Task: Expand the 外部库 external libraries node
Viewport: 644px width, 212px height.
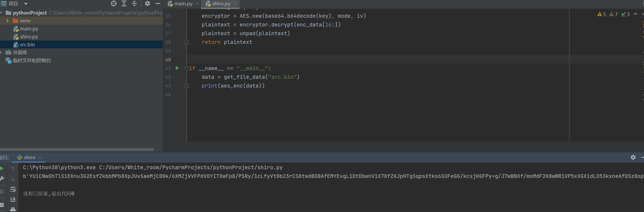Action: (x=1, y=52)
